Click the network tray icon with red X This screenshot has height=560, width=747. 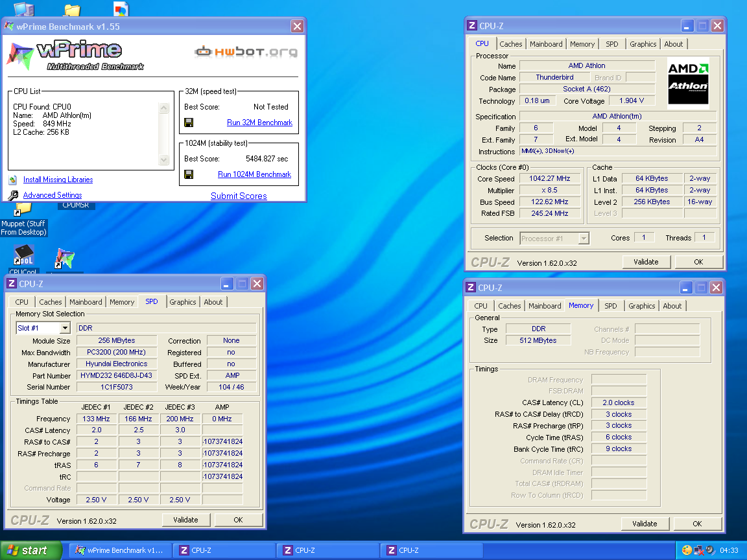699,550
